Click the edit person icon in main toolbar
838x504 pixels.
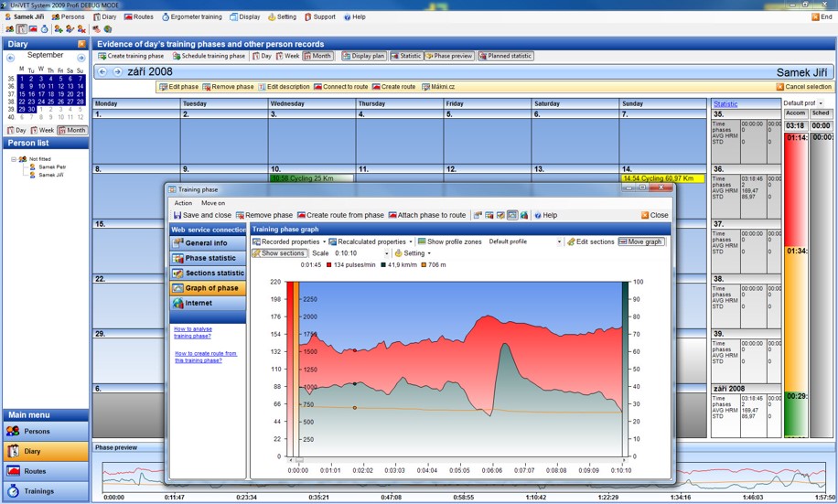coord(70,29)
